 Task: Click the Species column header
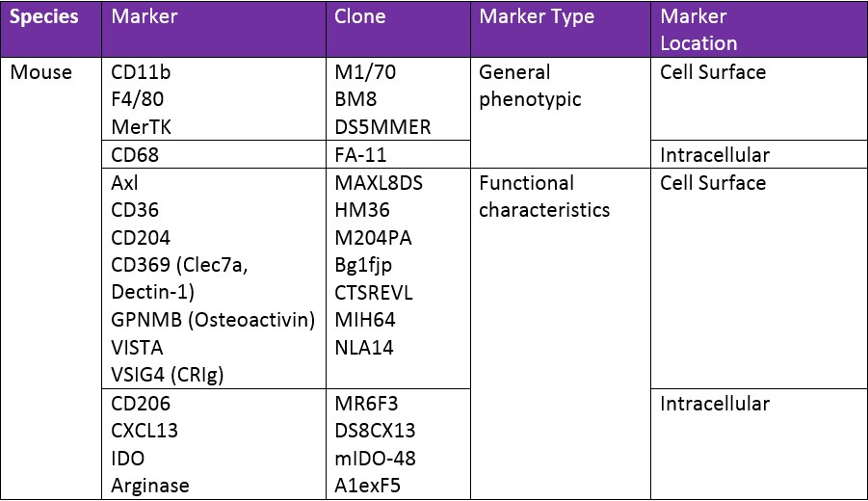tap(46, 16)
